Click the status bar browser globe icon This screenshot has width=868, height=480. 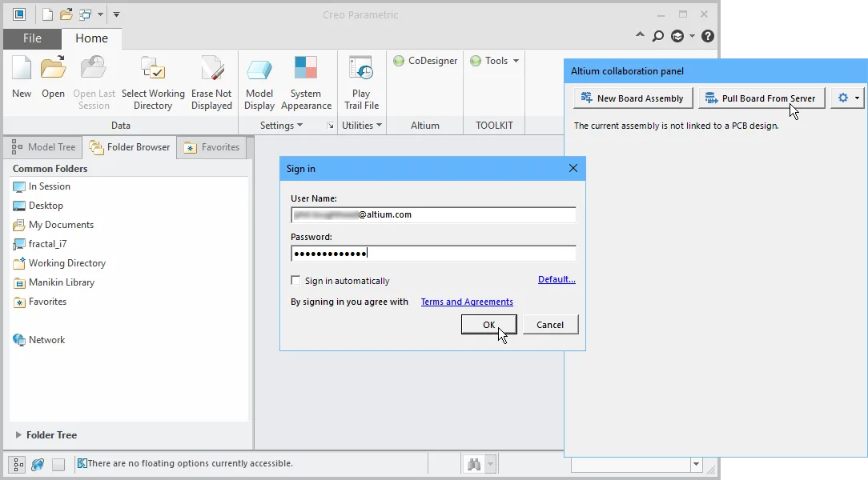pos(38,464)
